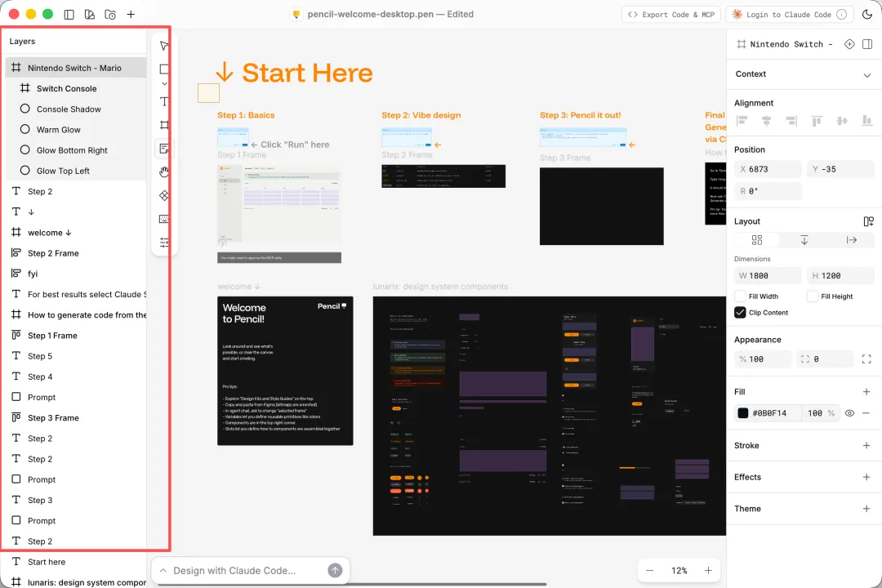
Task: Add a Theme with plus
Action: pyautogui.click(x=866, y=509)
